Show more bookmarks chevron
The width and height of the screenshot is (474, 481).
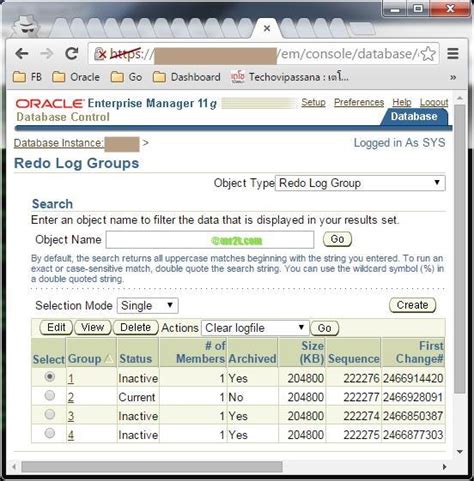coord(453,77)
